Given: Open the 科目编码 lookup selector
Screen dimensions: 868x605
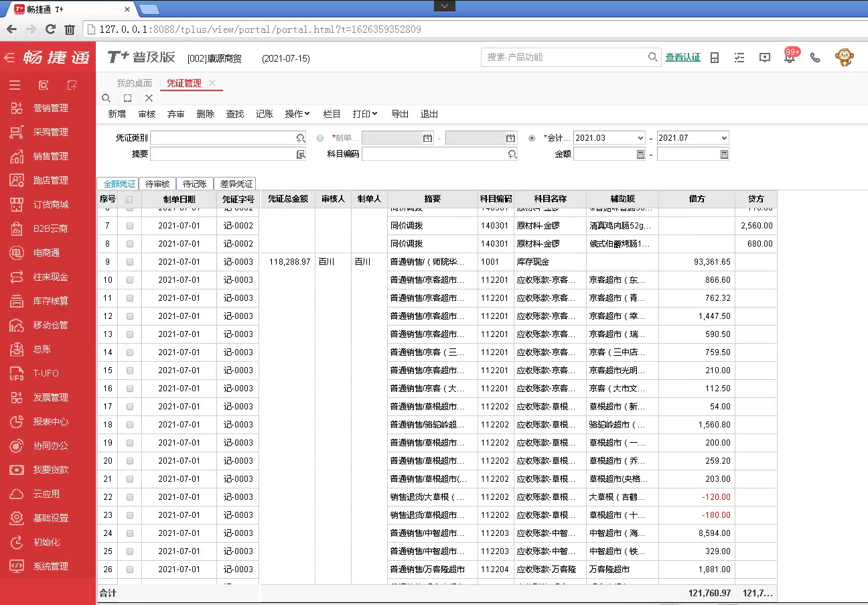Looking at the screenshot, I should pyautogui.click(x=512, y=154).
